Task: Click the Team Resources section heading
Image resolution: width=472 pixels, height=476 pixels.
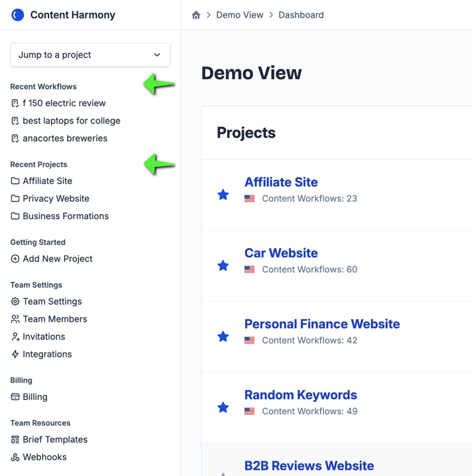Action: tap(40, 423)
